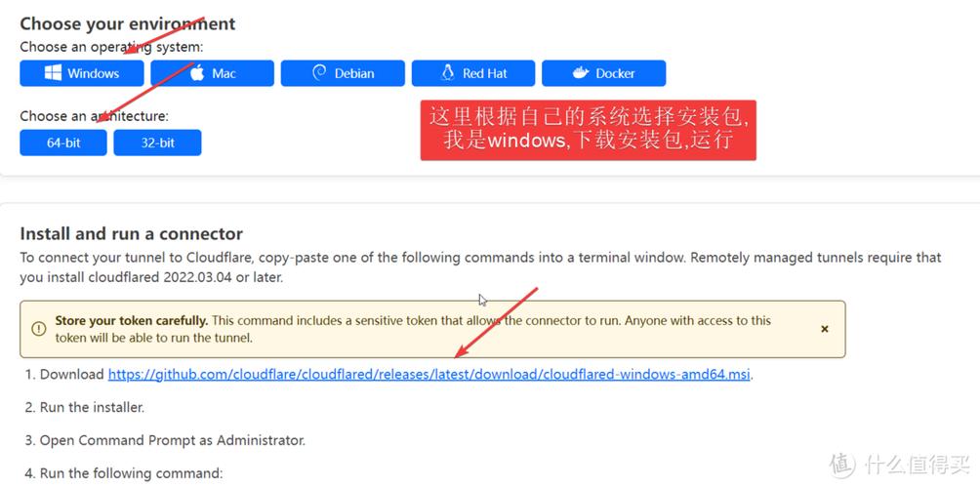Click the Apple logo on Mac button
This screenshot has width=980, height=488.
pyautogui.click(x=197, y=73)
